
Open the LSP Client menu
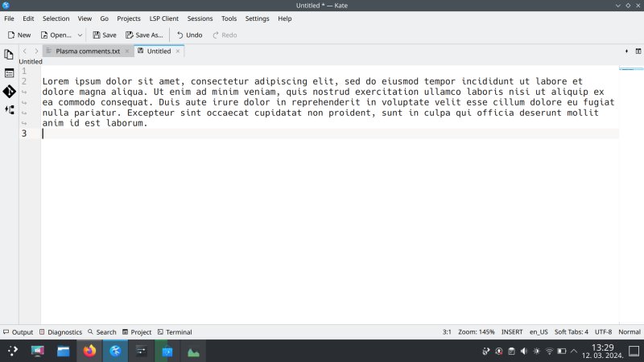[164, 19]
